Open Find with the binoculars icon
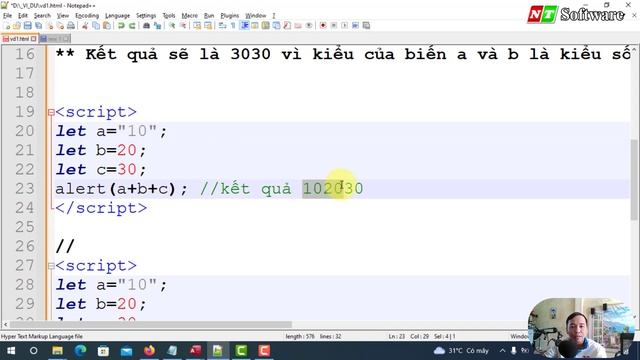The width and height of the screenshot is (640, 360). tap(146, 26)
